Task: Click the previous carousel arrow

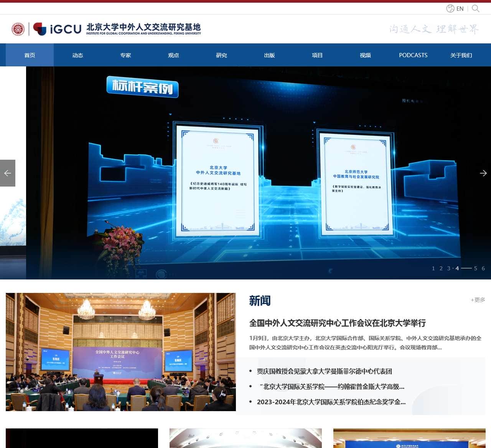Action: (7, 173)
